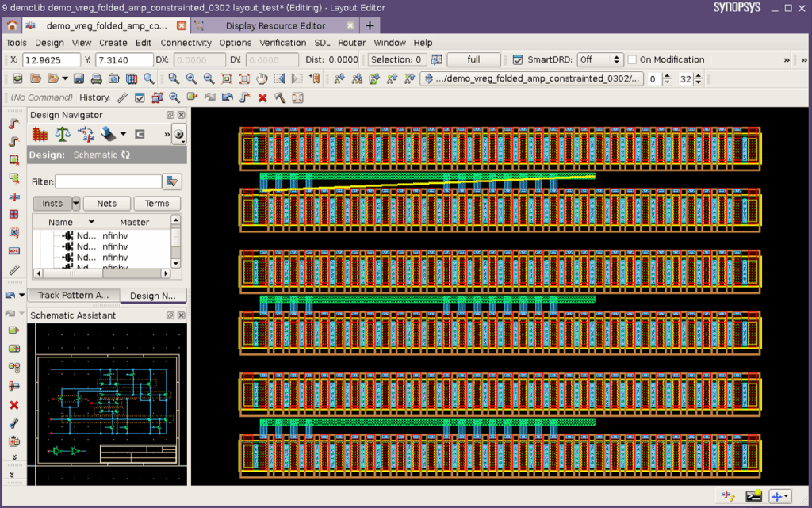Switch to the Track Pattern A tab
Screen dimensions: 812x508
point(73,295)
